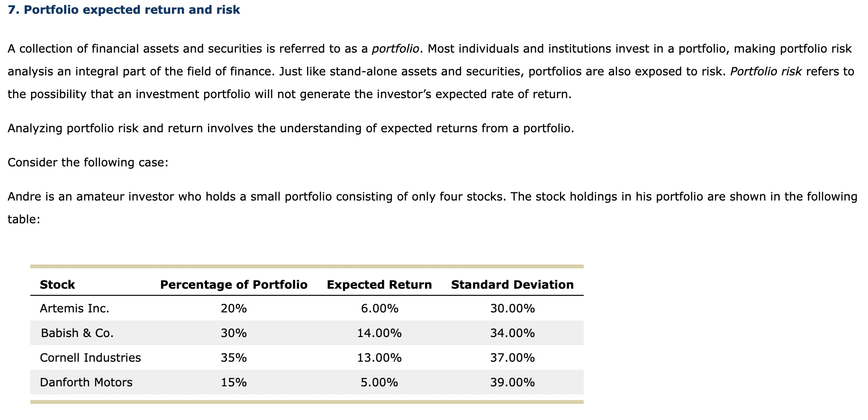The image size is (868, 420).
Task: Click the sentence beginning "Analyzing portfolio risk"
Action: [x=290, y=128]
